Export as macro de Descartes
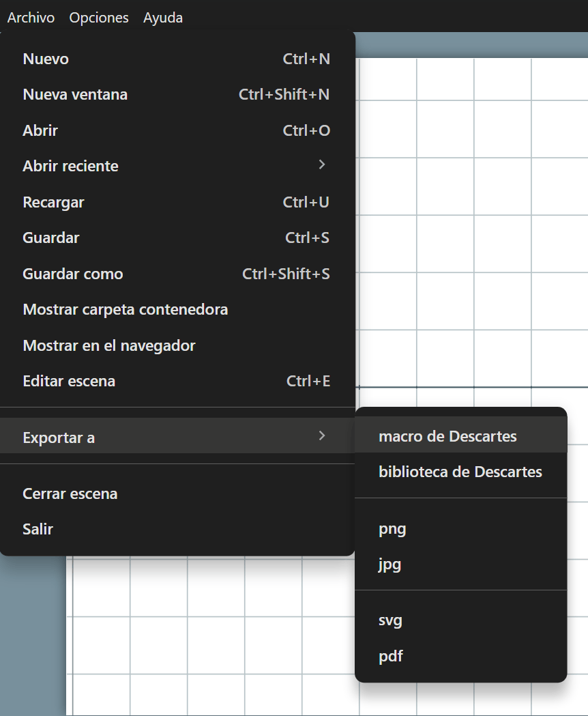This screenshot has width=588, height=716. click(x=447, y=437)
